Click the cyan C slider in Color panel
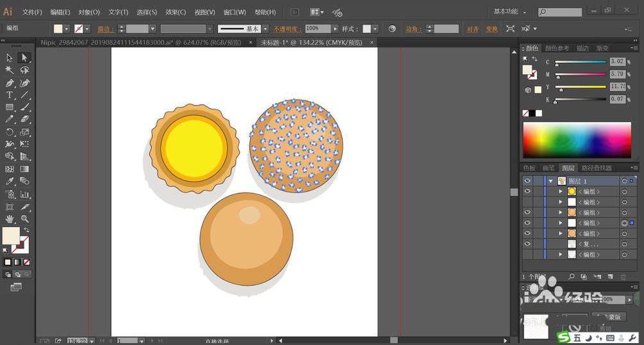 (x=581, y=62)
